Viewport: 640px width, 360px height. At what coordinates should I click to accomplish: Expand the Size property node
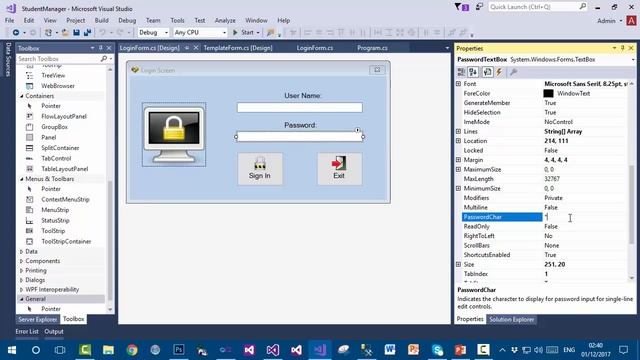[x=458, y=264]
